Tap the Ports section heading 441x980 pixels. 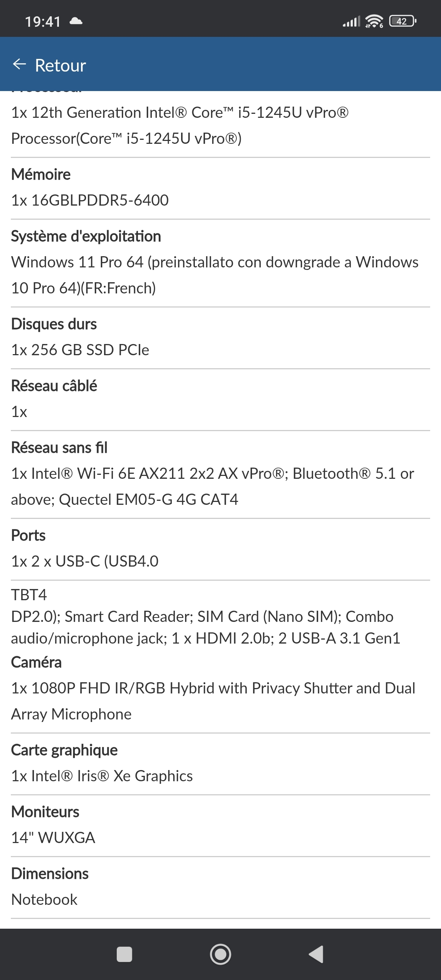point(28,535)
